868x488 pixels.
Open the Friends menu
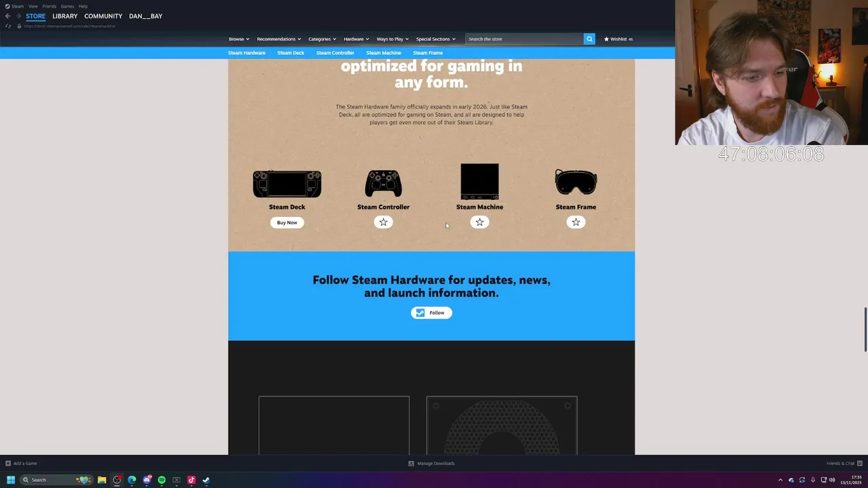(x=50, y=6)
